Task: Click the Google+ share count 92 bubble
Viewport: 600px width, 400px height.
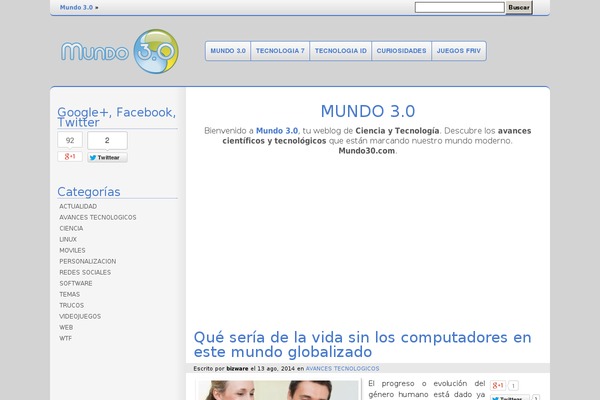Action: pos(70,140)
